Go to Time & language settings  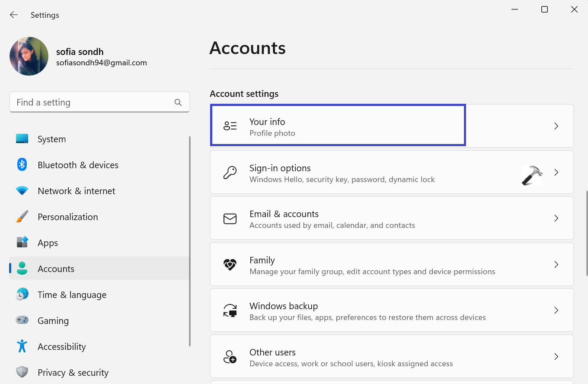(72, 295)
